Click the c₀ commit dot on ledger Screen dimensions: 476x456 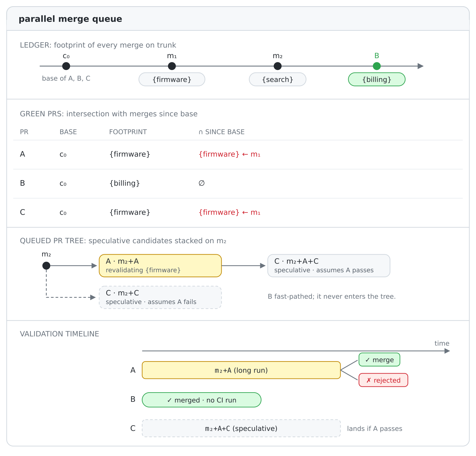click(x=66, y=66)
